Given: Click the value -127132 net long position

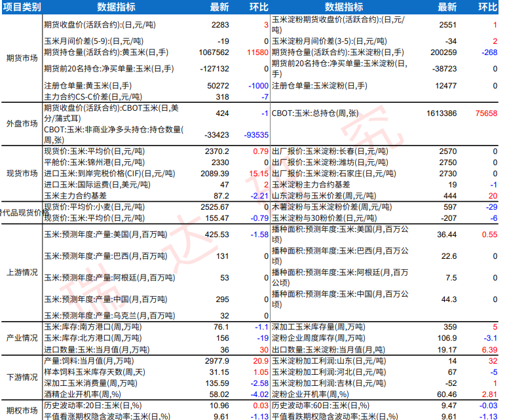Looking at the screenshot, I should coord(215,69).
